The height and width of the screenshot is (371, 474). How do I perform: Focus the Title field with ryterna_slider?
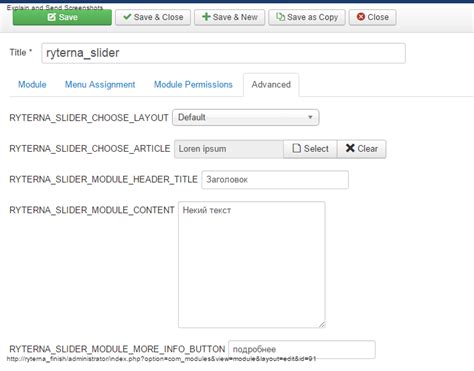coord(223,53)
